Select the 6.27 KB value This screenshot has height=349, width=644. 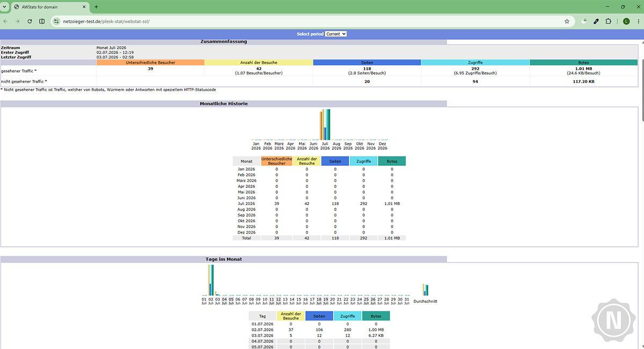click(x=376, y=335)
